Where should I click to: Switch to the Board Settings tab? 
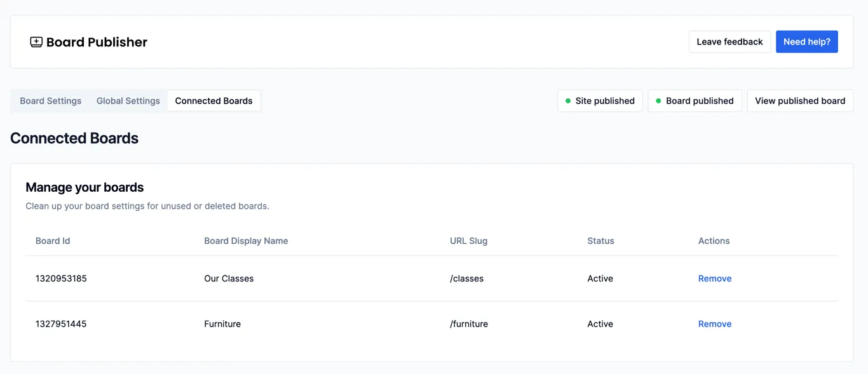pyautogui.click(x=51, y=101)
